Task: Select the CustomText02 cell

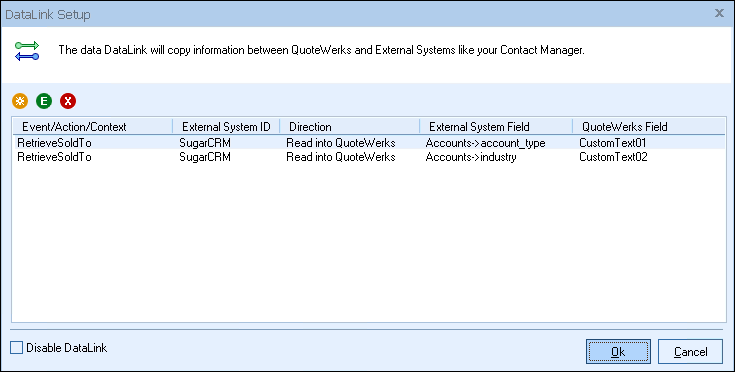Action: click(613, 156)
